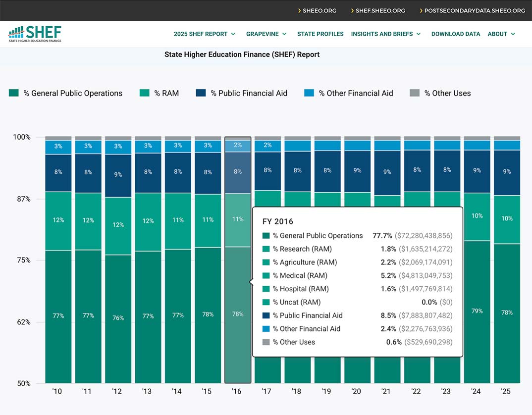
Task: Select the '12 bar's 9% financial aid segment
Action: 118,175
